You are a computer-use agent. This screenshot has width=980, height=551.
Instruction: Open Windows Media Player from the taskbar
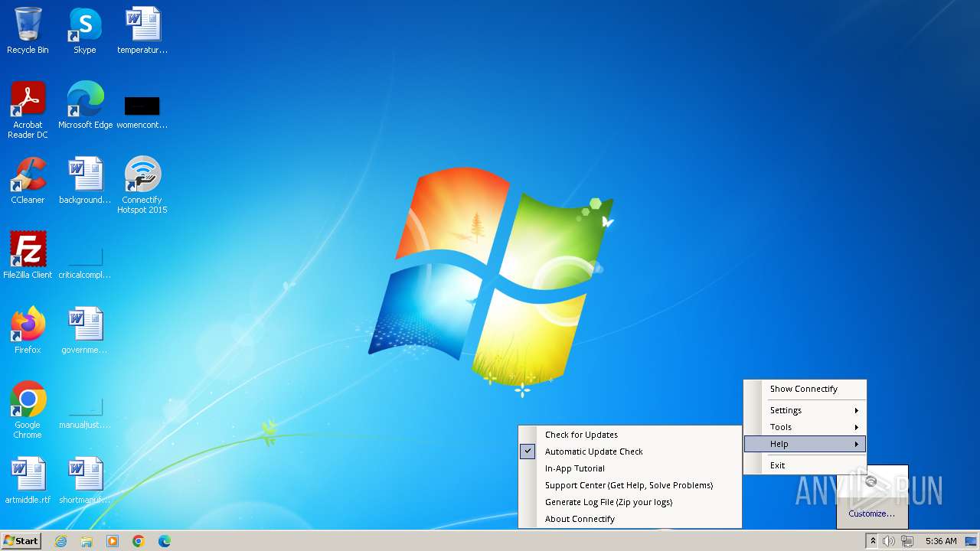click(113, 541)
